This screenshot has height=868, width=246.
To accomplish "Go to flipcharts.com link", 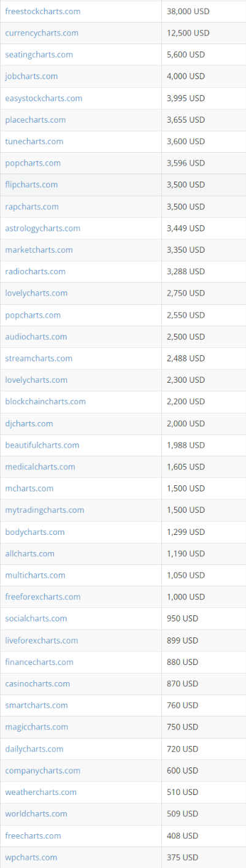I will point(31,185).
